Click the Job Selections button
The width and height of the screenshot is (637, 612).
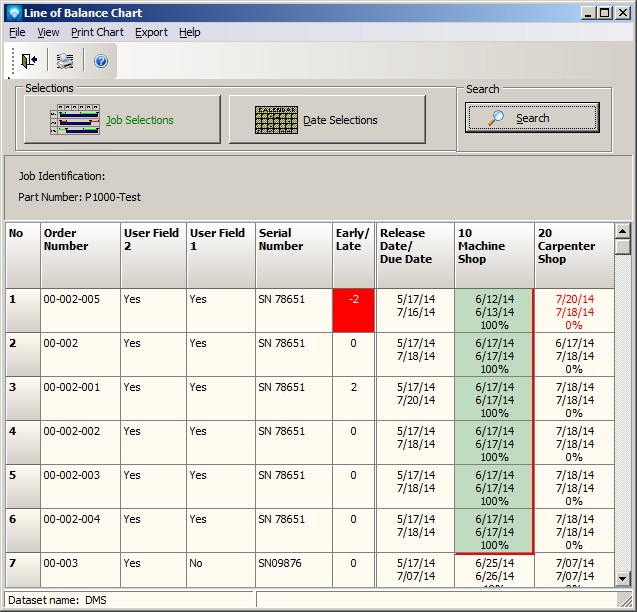click(122, 120)
